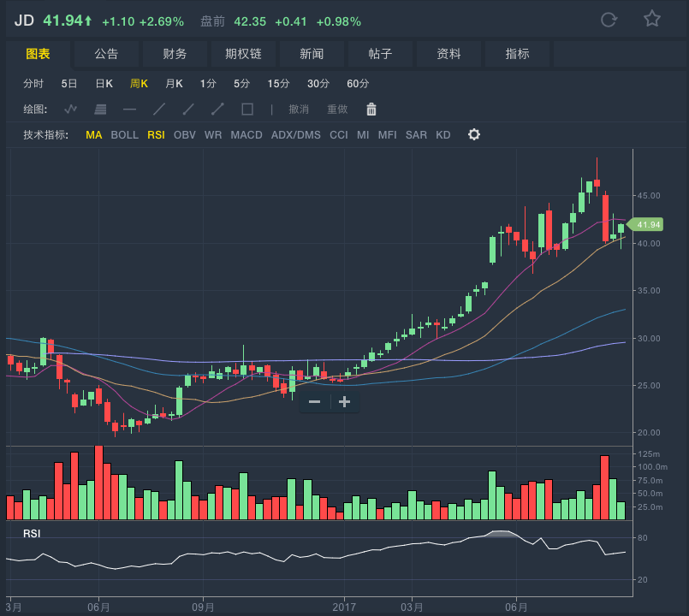Screen dimensions: 689x616
Task: Toggle the SAR indicator
Action: [x=416, y=135]
